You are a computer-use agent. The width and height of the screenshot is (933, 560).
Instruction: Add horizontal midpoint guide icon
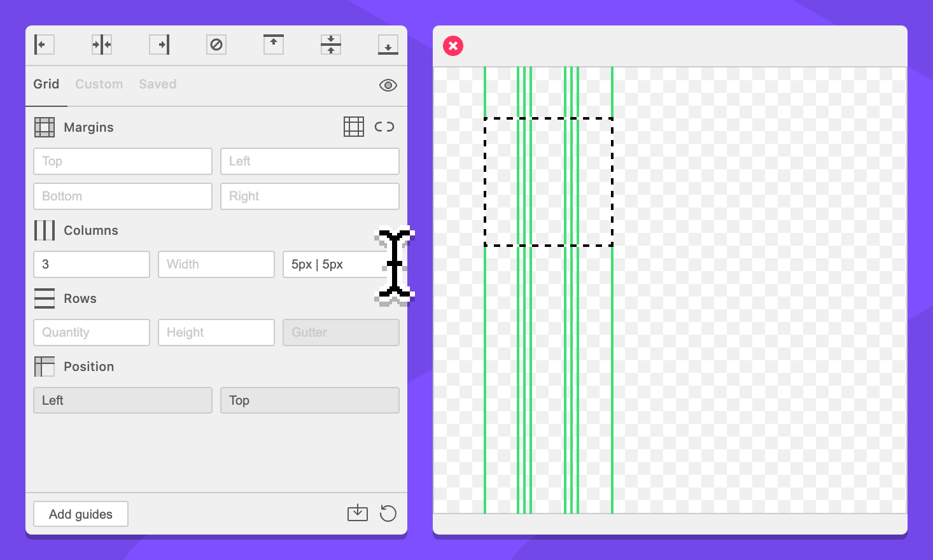pos(331,45)
